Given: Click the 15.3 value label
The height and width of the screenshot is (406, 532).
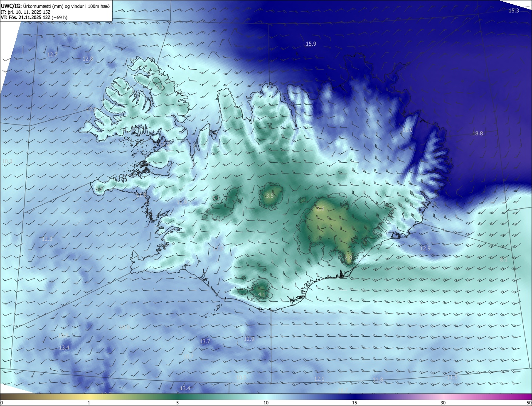Looking at the screenshot, I should 514,11.
